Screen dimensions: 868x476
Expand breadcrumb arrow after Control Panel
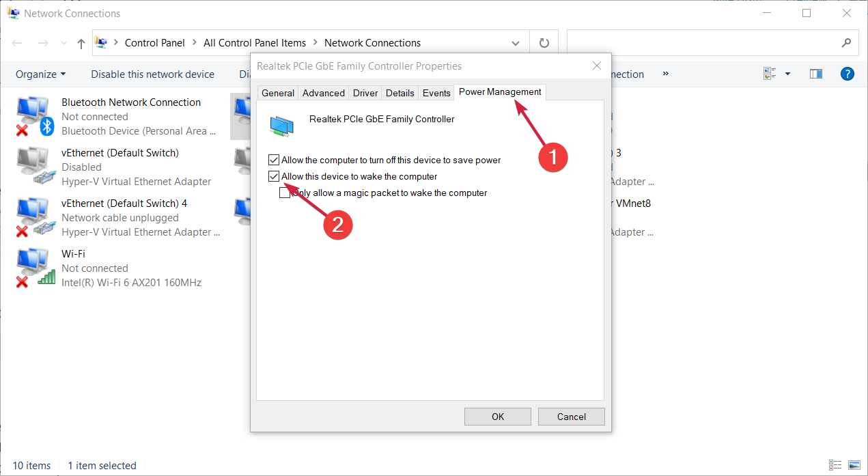(195, 42)
